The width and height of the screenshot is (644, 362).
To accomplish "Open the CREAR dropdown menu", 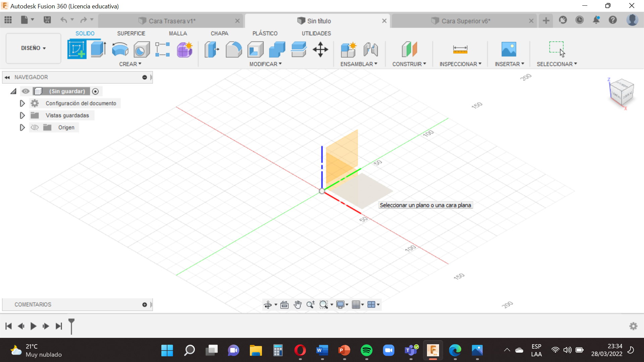I will (x=130, y=64).
